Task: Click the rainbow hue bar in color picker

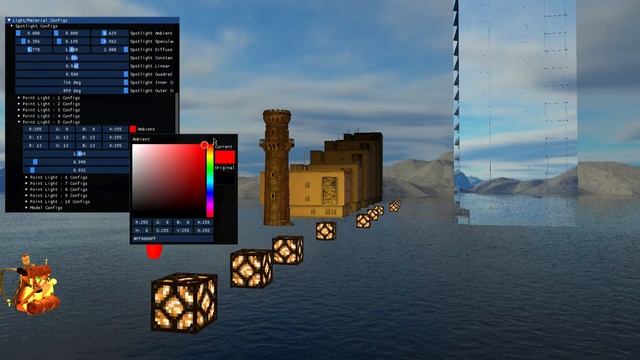Action: click(210, 181)
